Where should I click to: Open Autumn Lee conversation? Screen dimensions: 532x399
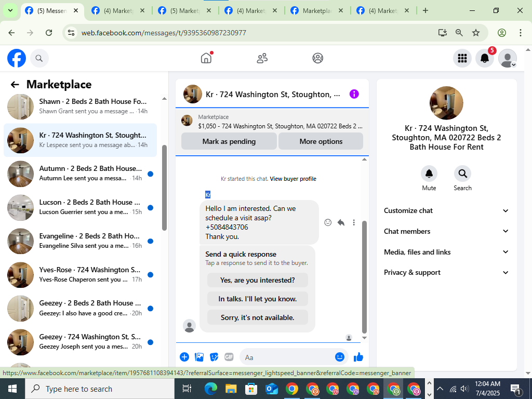click(81, 174)
